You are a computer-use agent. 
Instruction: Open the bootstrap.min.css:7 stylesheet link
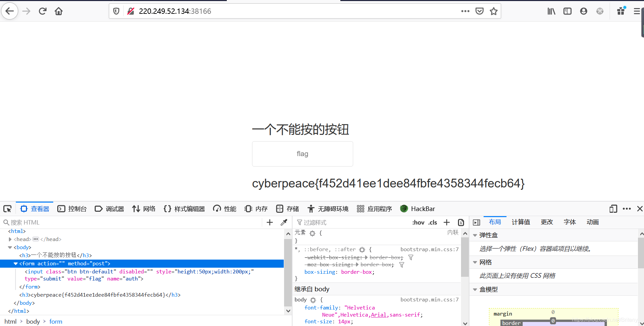tap(429, 249)
